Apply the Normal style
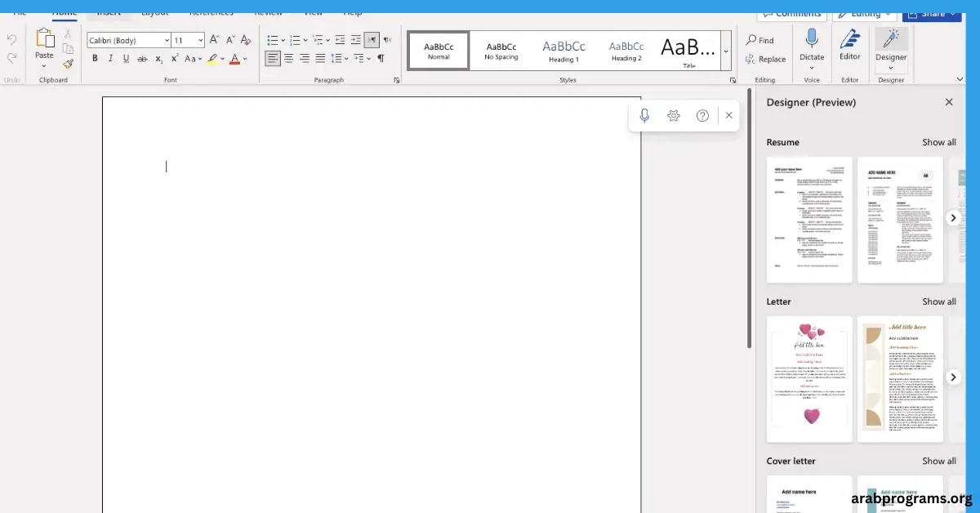 point(439,51)
